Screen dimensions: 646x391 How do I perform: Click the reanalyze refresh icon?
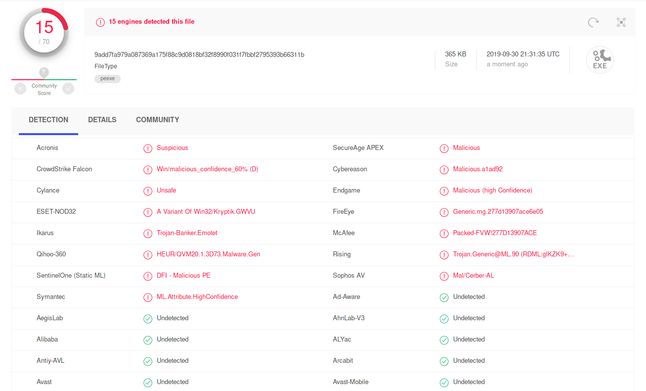593,22
